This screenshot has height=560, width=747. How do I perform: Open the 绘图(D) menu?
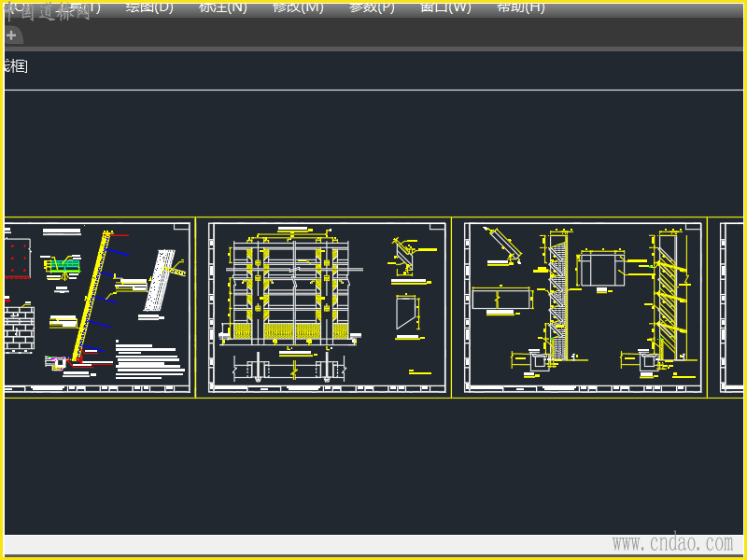149,7
